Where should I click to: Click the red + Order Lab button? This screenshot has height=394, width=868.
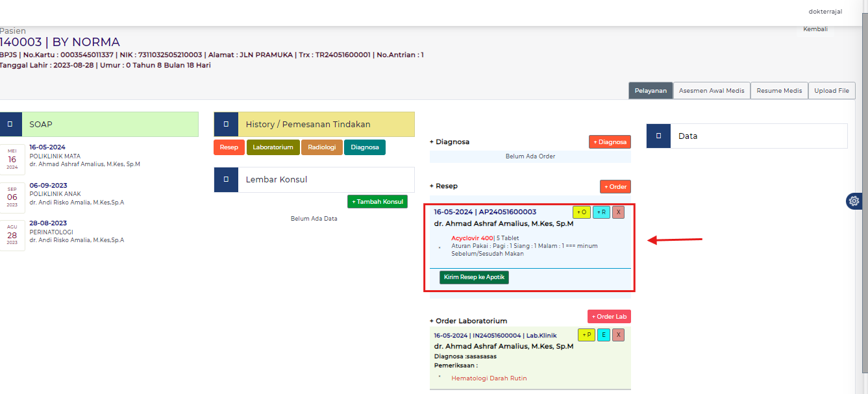609,317
